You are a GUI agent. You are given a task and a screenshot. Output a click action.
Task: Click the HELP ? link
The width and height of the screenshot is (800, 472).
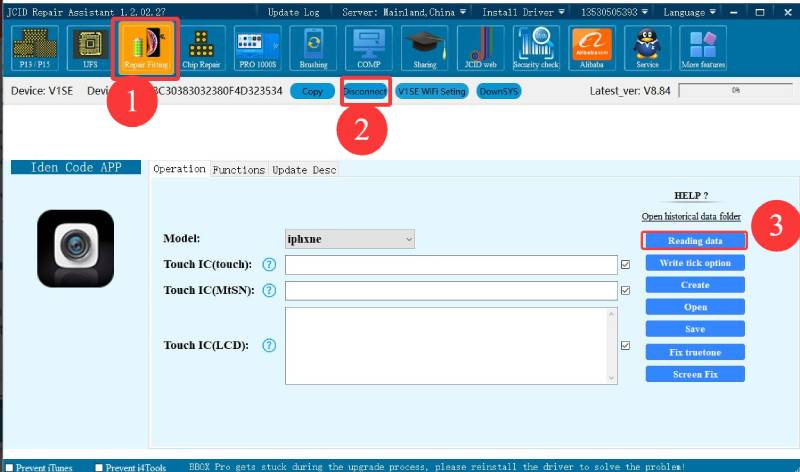tap(691, 195)
